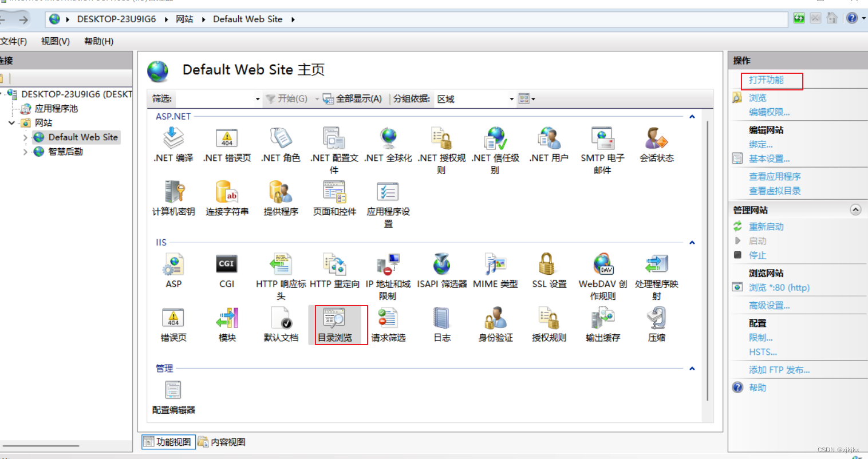Open the 请求筛选 icon
This screenshot has width=868, height=459.
pyautogui.click(x=388, y=318)
